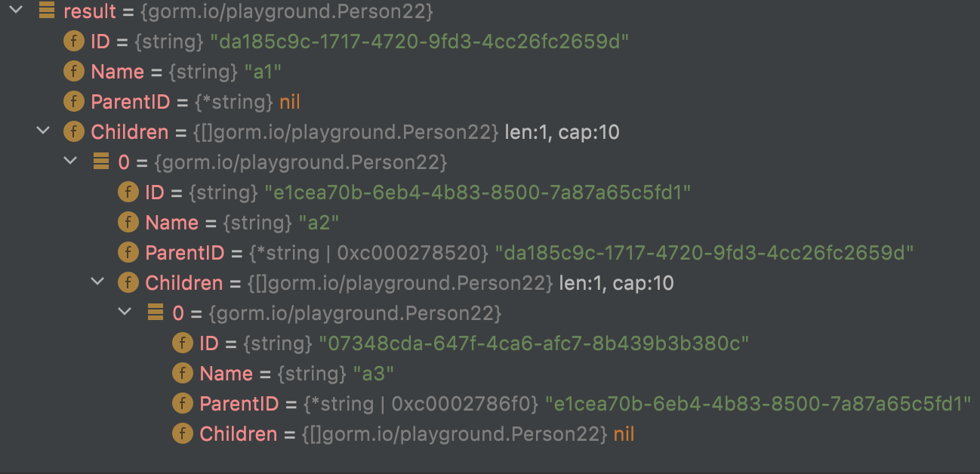
Task: Click the field icon next to ID "da185c9c..."
Action: (73, 42)
